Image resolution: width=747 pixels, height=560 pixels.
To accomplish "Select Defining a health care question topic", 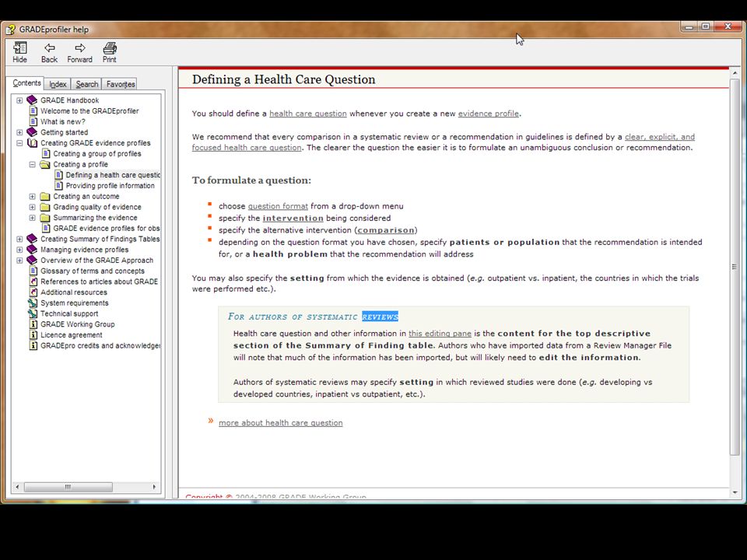I will (x=113, y=175).
